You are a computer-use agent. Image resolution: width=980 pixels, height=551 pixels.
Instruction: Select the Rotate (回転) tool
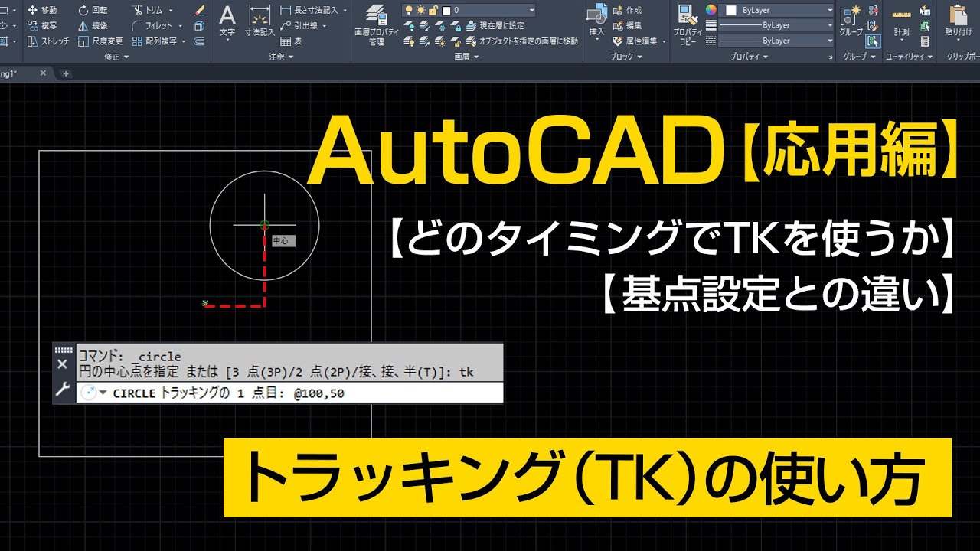pos(93,11)
